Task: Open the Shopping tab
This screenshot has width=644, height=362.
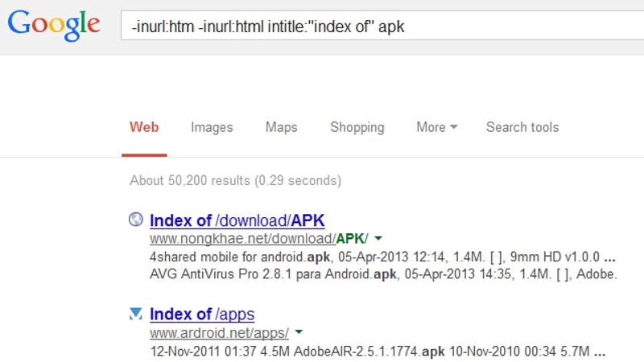Action: pyautogui.click(x=357, y=127)
